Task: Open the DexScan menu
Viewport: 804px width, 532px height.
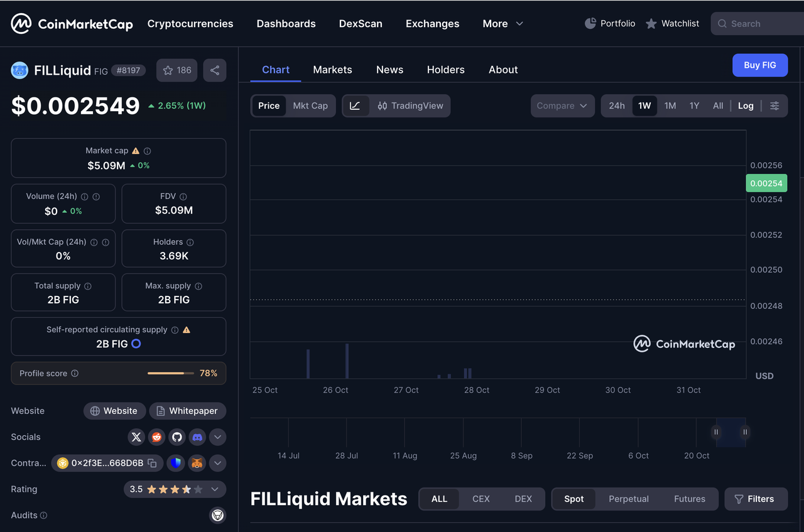Action: [x=361, y=24]
